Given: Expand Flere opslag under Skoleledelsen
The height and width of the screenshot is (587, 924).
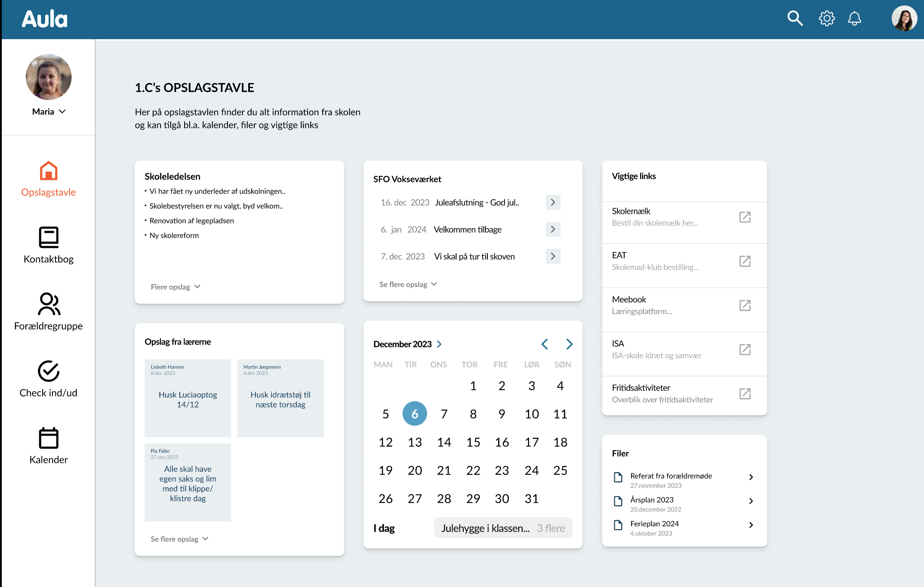Looking at the screenshot, I should tap(176, 287).
